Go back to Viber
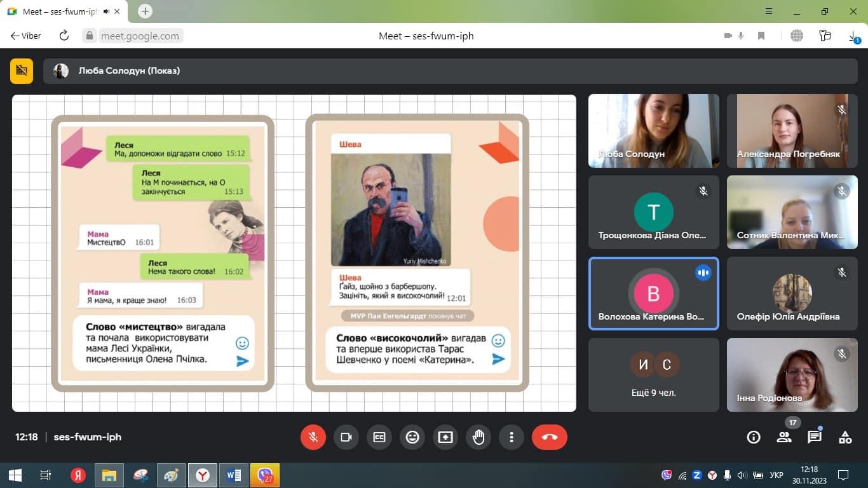868x488 pixels. [26, 36]
